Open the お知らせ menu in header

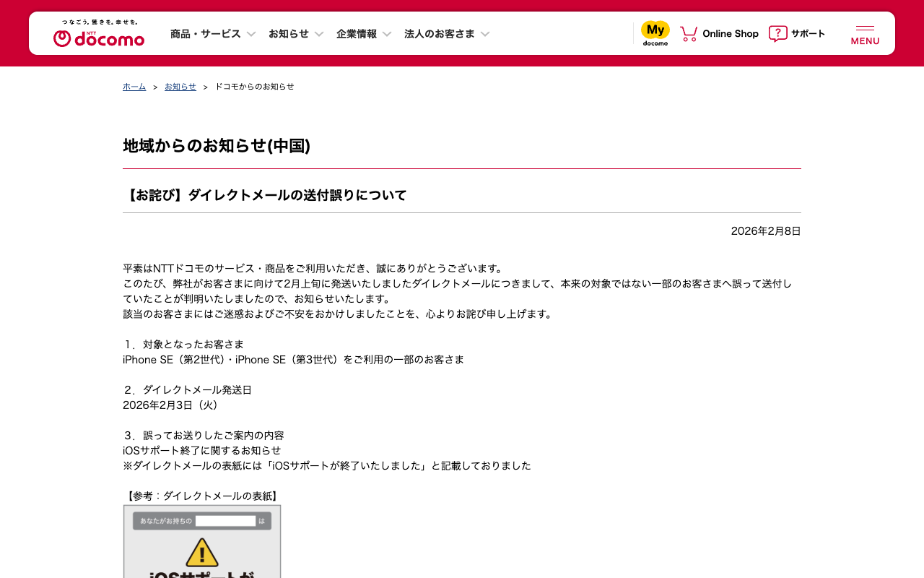[289, 34]
